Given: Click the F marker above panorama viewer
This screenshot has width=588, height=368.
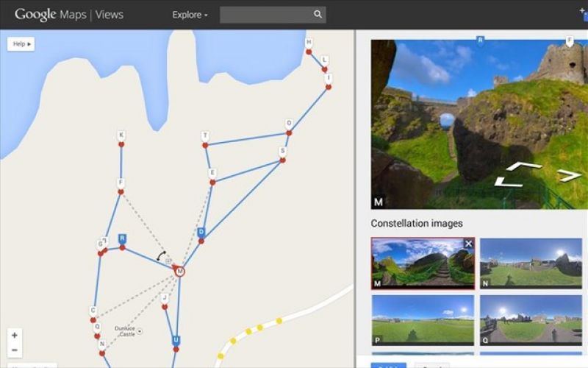Looking at the screenshot, I should pyautogui.click(x=570, y=41).
